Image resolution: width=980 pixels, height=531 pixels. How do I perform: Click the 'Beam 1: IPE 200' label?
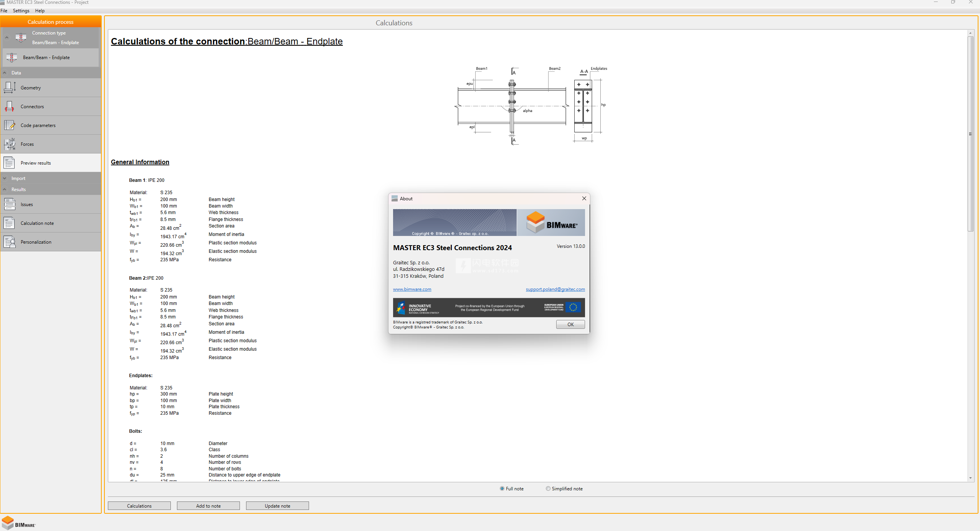(x=147, y=180)
